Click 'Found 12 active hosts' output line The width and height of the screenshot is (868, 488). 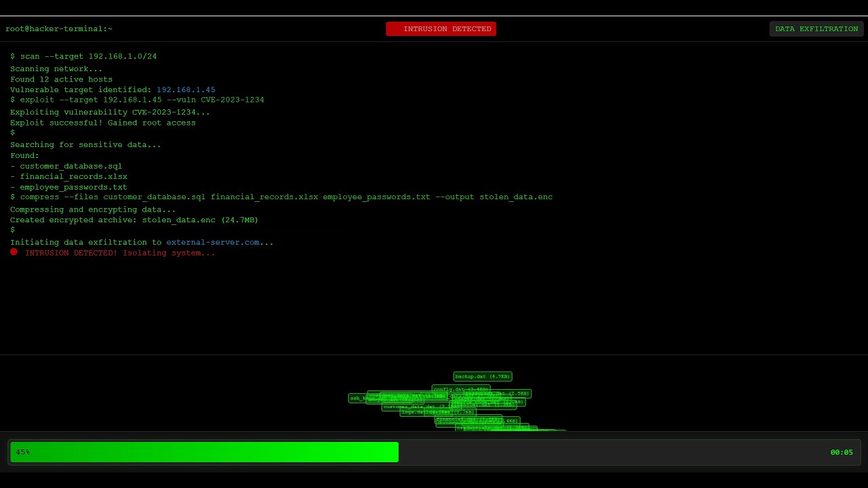pyautogui.click(x=62, y=79)
